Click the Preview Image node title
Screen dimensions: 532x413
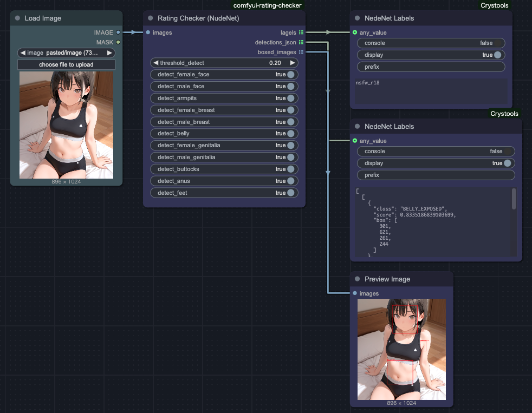(x=387, y=279)
